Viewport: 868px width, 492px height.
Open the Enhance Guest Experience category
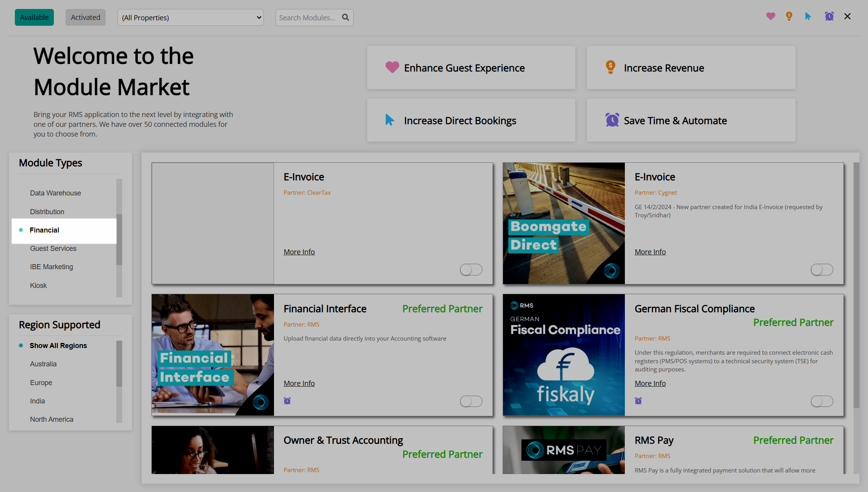pyautogui.click(x=471, y=67)
